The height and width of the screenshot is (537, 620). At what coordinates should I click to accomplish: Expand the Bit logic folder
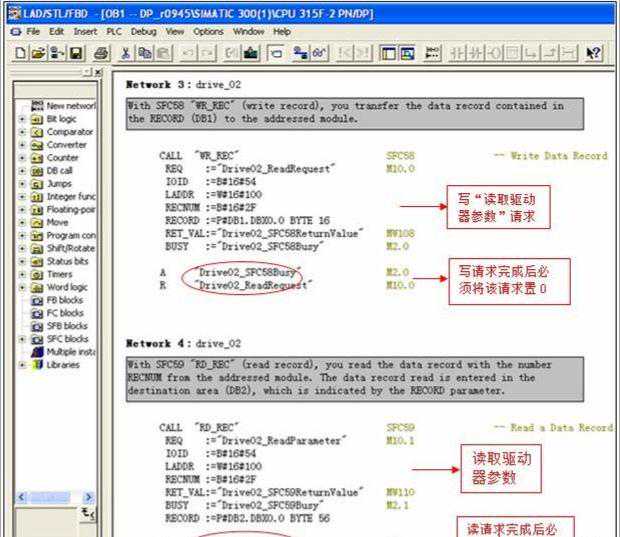(23, 119)
